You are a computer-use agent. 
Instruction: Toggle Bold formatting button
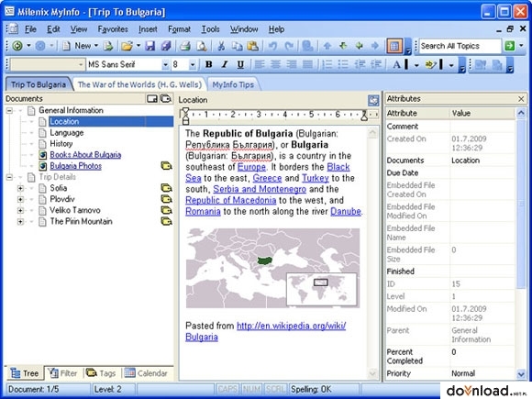209,64
